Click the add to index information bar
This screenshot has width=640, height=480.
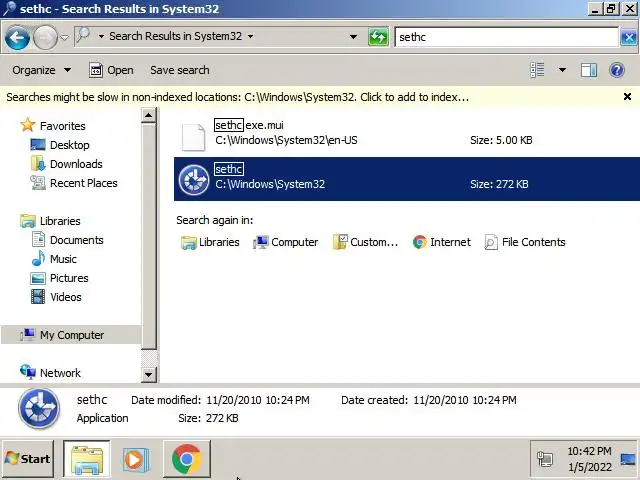[x=238, y=97]
